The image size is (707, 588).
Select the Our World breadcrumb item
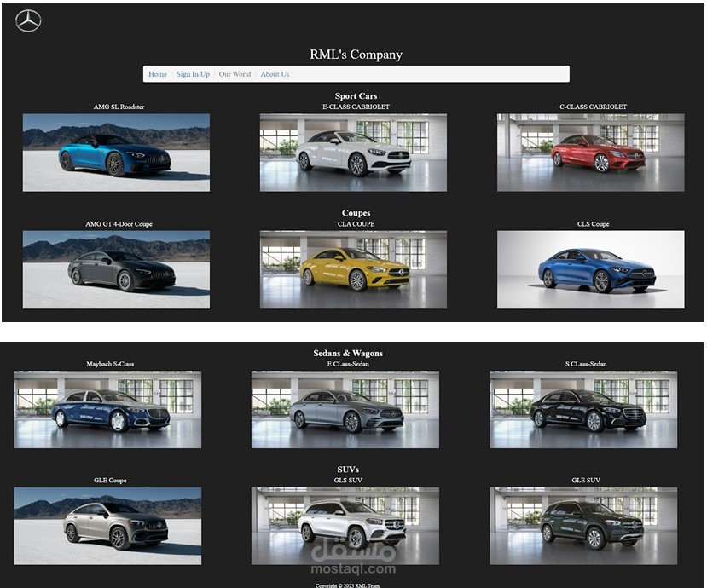[235, 74]
